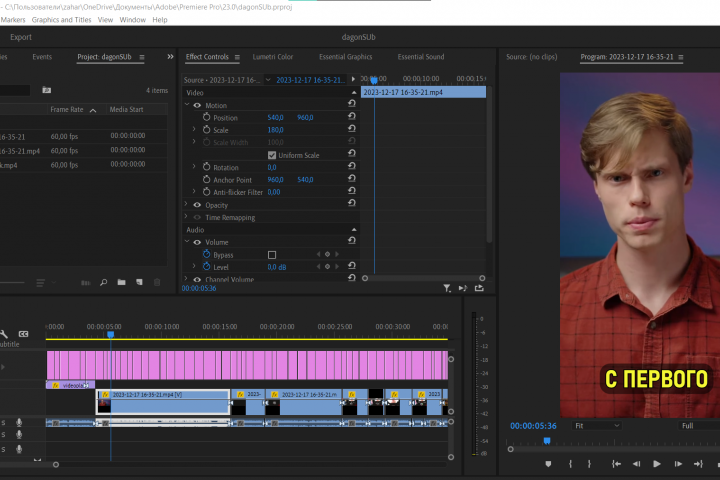Open the Fit zoom level dropdown

597,426
